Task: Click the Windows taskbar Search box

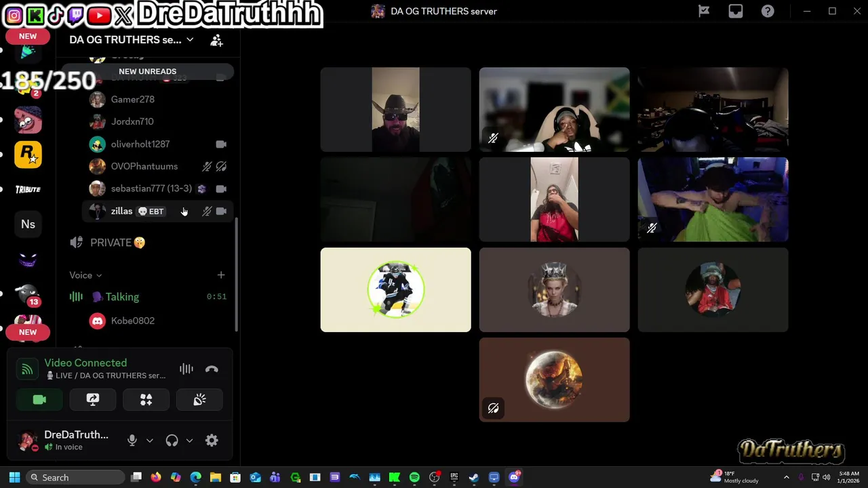Action: pyautogui.click(x=75, y=478)
